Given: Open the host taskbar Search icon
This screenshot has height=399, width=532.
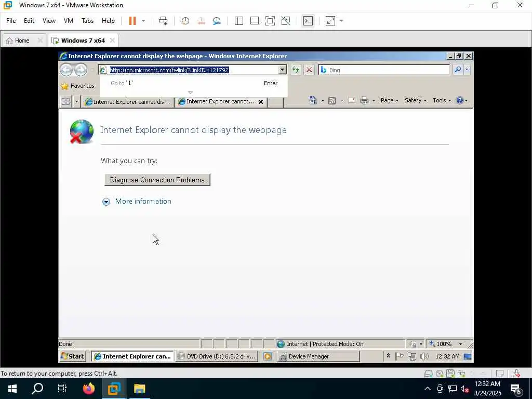Looking at the screenshot, I should coord(37,389).
